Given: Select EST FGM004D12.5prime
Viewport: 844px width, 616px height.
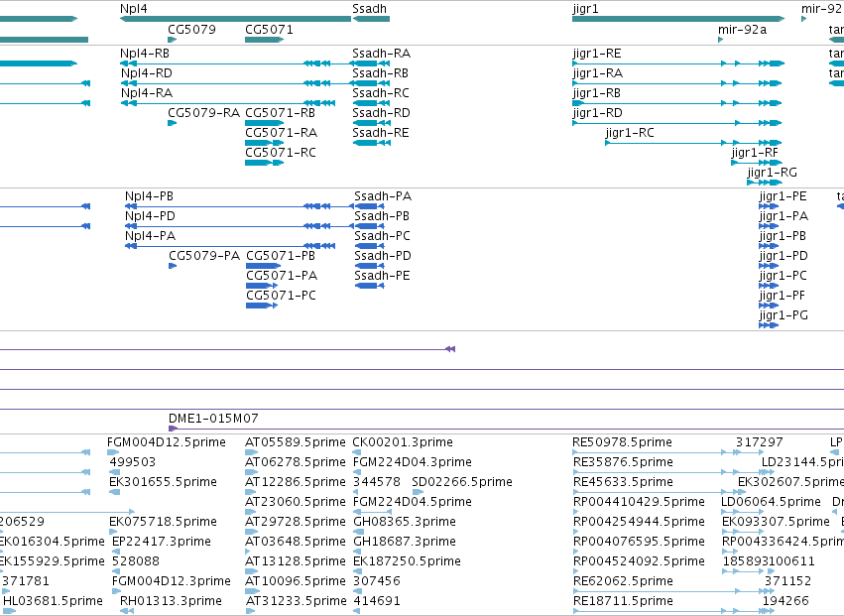Looking at the screenshot, I should (167, 442).
